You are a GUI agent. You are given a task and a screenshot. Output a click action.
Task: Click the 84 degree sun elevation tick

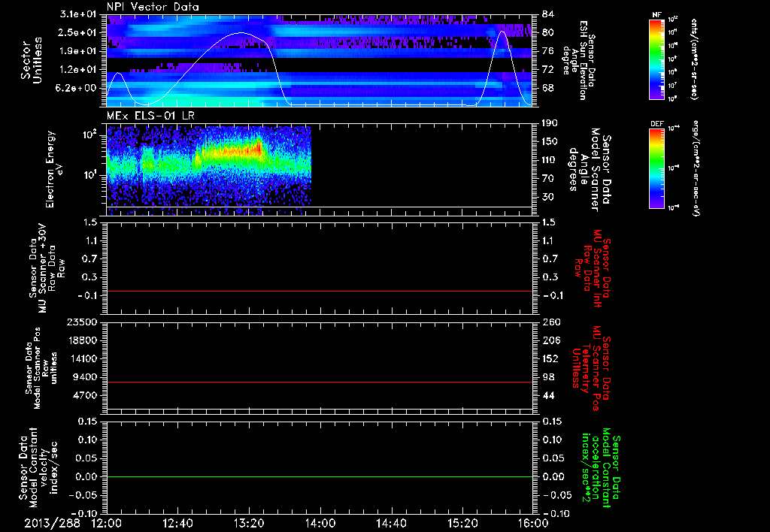tap(547, 14)
